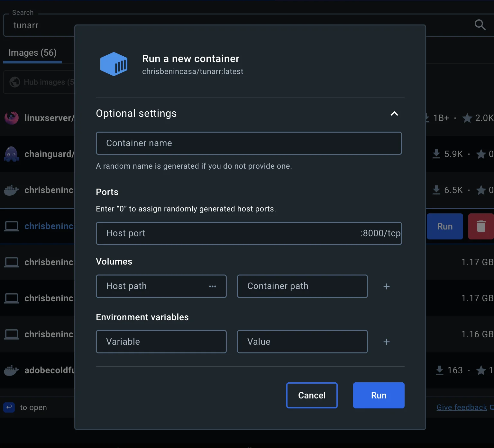This screenshot has width=494, height=448.
Task: Switch to the Images (56) tab
Action: 32,52
